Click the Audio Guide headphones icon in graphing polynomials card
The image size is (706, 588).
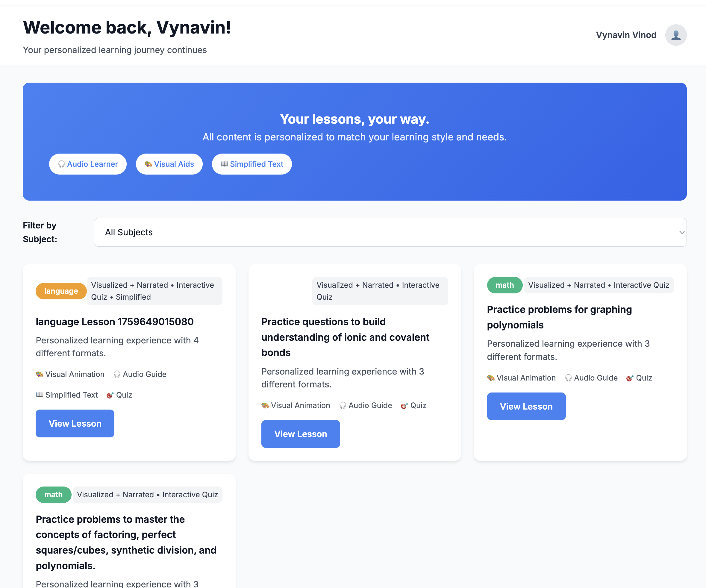click(568, 378)
